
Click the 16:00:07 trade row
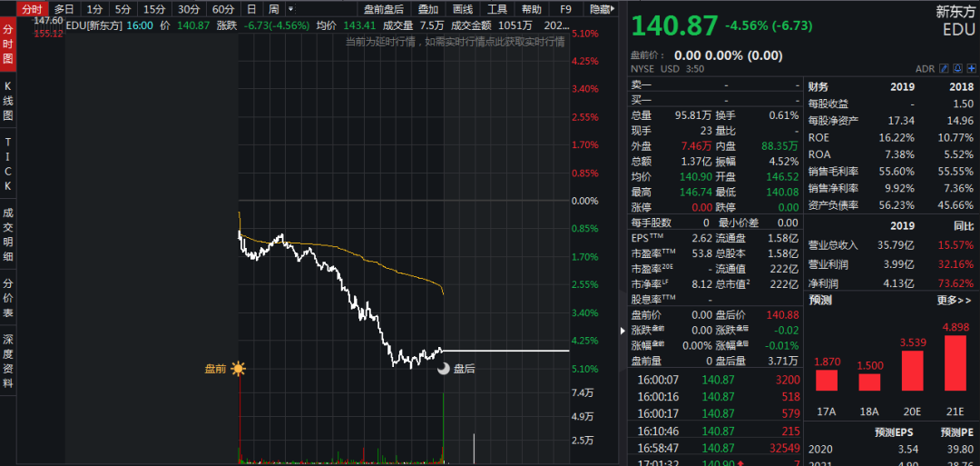tap(716, 379)
